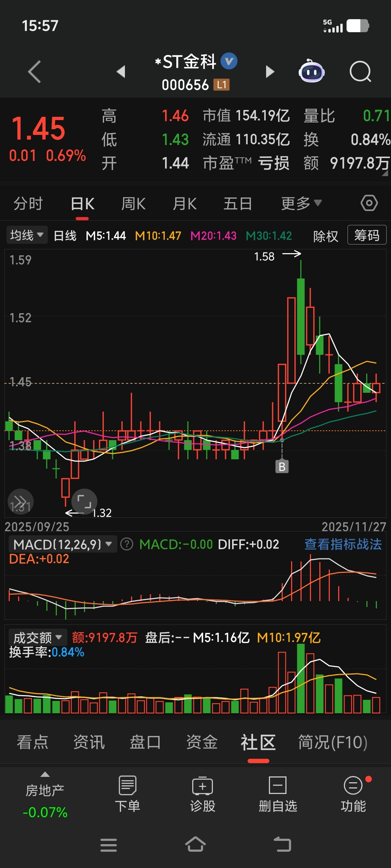Tap the *ST金科 stock name title
The width and height of the screenshot is (391, 868).
click(185, 61)
